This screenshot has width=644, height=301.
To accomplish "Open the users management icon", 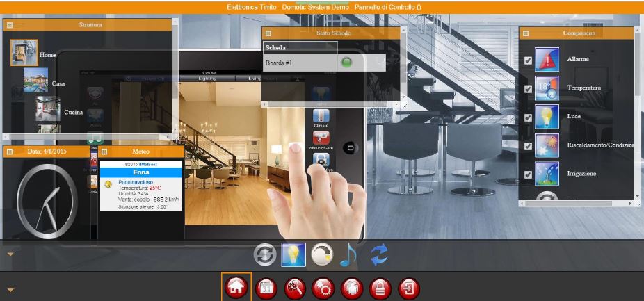I will [352, 288].
